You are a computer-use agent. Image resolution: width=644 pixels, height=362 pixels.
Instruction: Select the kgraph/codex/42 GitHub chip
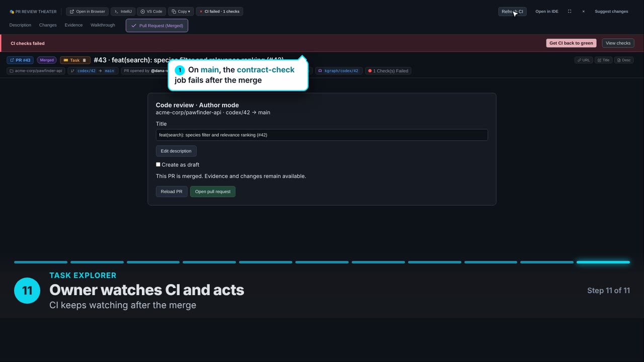pyautogui.click(x=339, y=71)
